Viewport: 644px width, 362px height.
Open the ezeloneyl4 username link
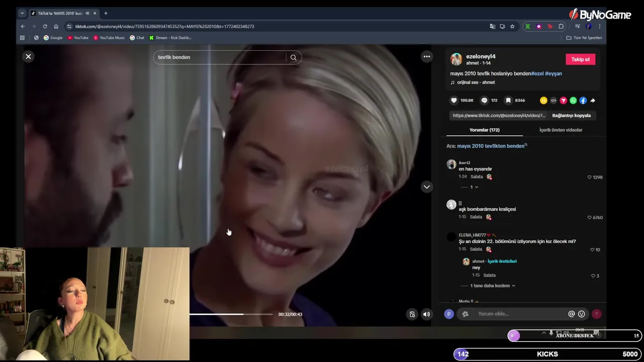click(480, 56)
